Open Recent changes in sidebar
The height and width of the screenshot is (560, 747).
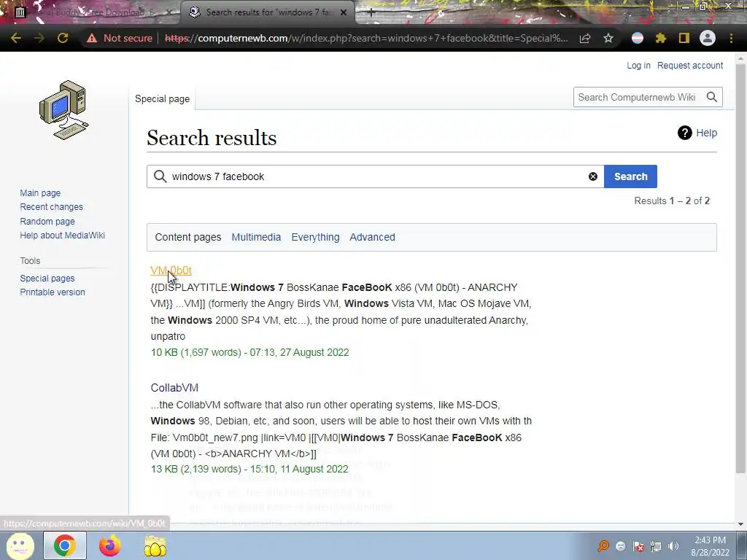(52, 206)
